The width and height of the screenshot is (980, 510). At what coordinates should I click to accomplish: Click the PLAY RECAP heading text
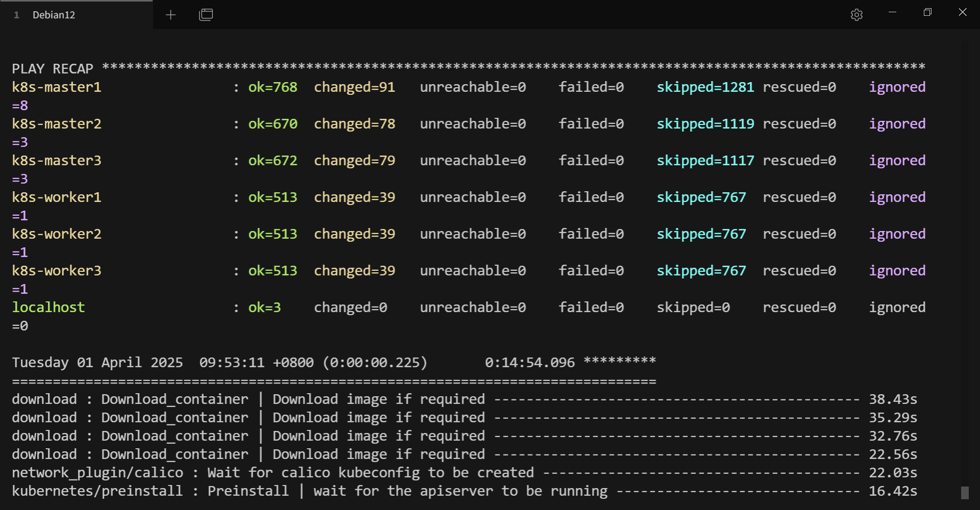[x=53, y=68]
